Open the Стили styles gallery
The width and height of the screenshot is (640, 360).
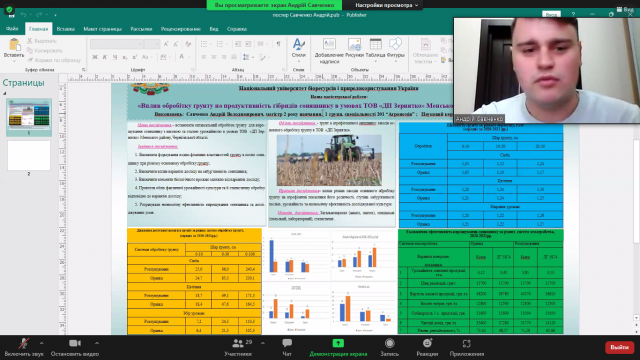click(x=299, y=48)
